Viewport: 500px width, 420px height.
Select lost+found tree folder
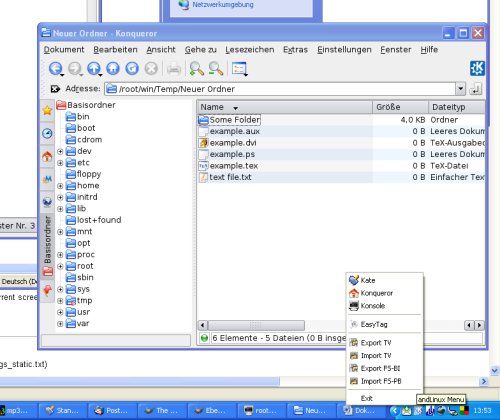point(94,220)
